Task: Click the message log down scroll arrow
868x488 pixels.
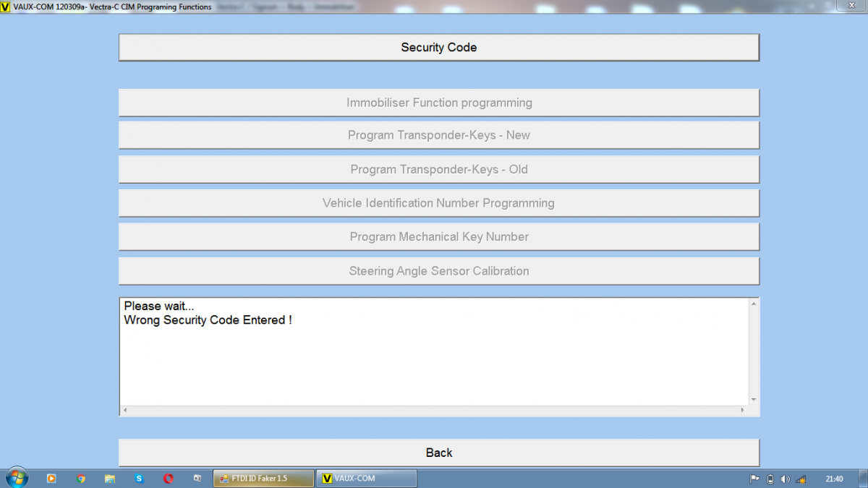Action: pos(754,399)
